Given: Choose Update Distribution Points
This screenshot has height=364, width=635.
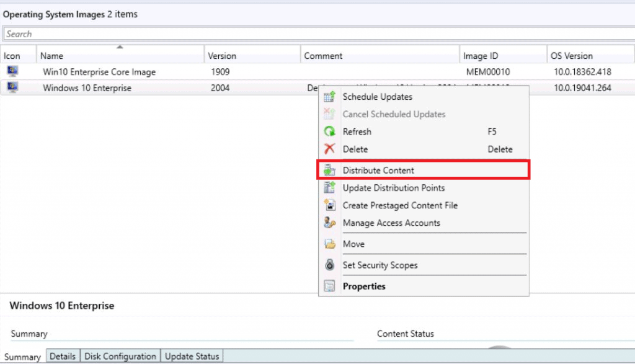Looking at the screenshot, I should click(x=424, y=187).
